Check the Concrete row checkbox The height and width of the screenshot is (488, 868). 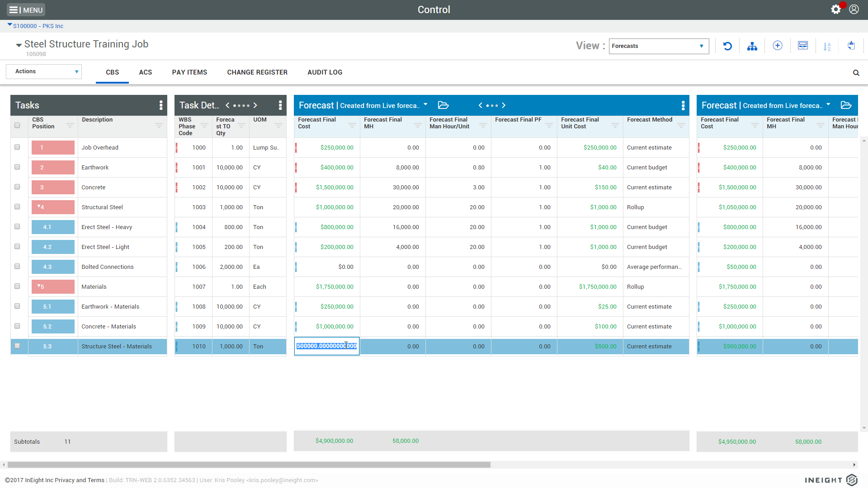(x=17, y=187)
